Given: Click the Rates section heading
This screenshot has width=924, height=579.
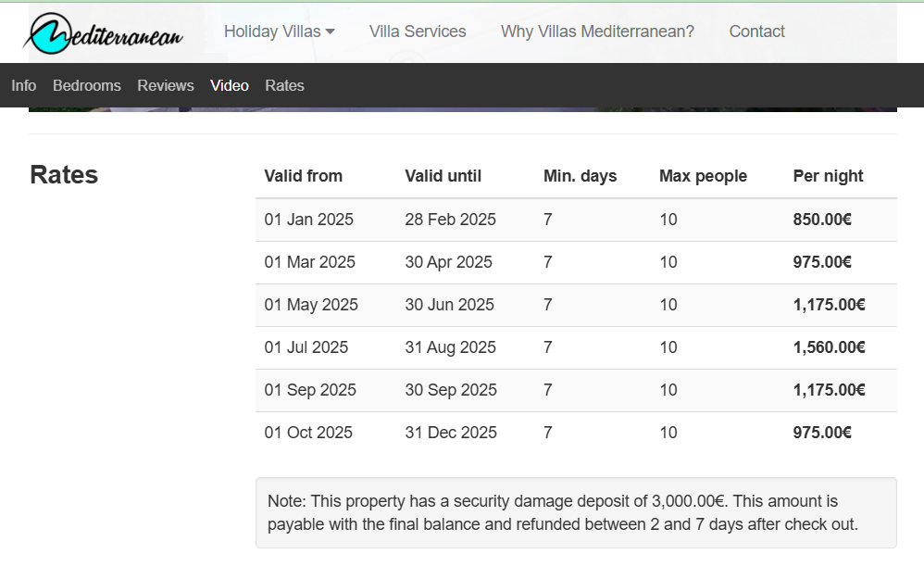Looking at the screenshot, I should click(x=64, y=174).
